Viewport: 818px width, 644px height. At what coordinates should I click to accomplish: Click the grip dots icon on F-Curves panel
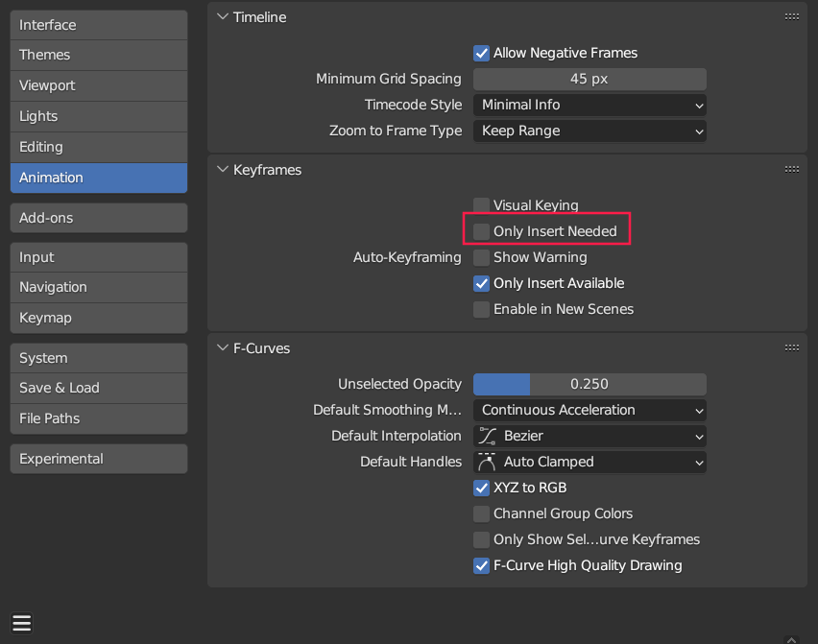tap(791, 347)
